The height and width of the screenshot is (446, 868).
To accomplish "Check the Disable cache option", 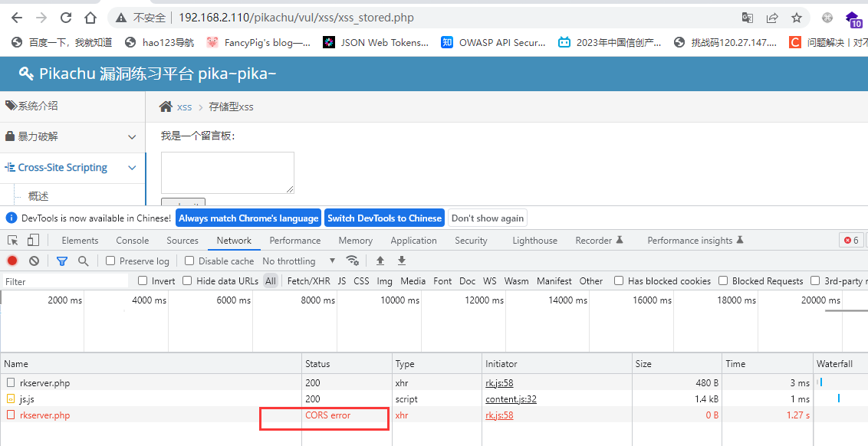I will [x=190, y=261].
